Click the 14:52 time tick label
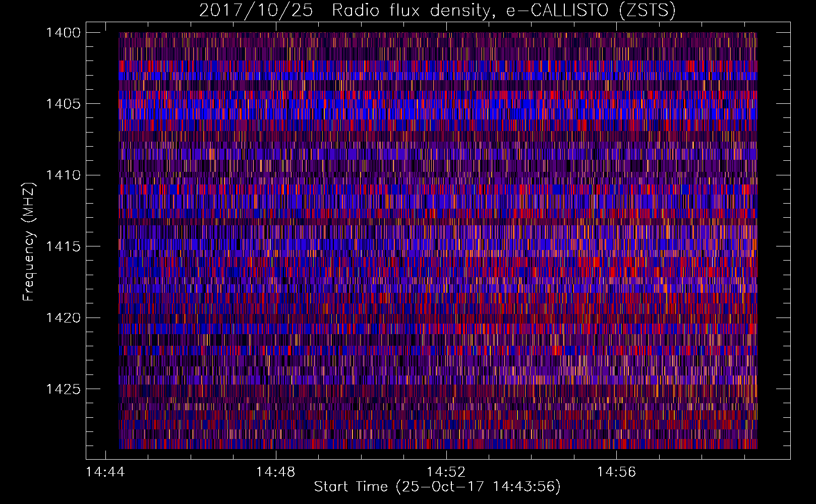Viewport: 816px width, 504px height. click(x=446, y=472)
